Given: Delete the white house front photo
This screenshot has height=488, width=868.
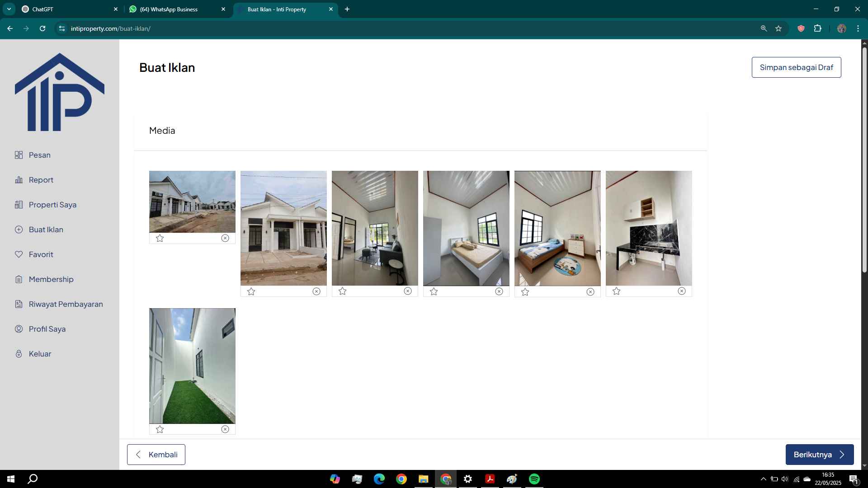Looking at the screenshot, I should (316, 291).
